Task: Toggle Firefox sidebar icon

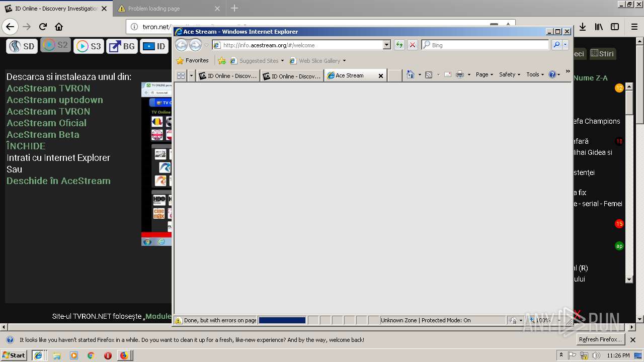Action: click(615, 27)
